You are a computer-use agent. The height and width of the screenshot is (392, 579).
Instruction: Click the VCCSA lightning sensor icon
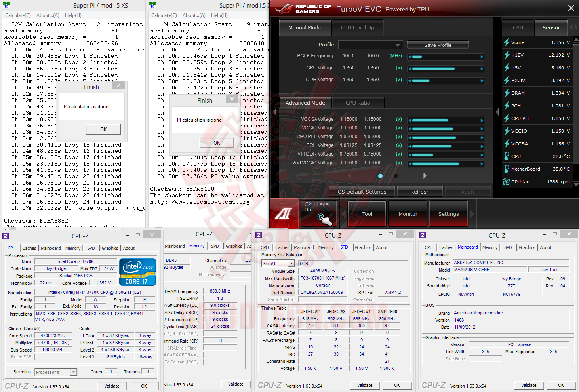pyautogui.click(x=507, y=144)
